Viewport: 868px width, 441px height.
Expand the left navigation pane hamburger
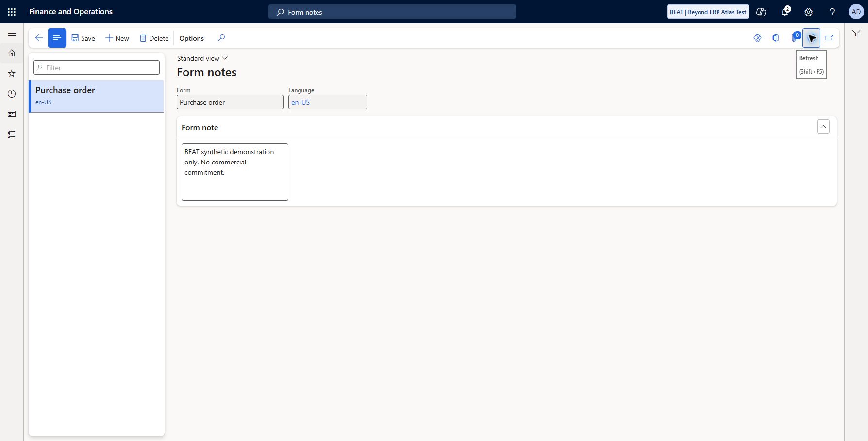click(12, 34)
